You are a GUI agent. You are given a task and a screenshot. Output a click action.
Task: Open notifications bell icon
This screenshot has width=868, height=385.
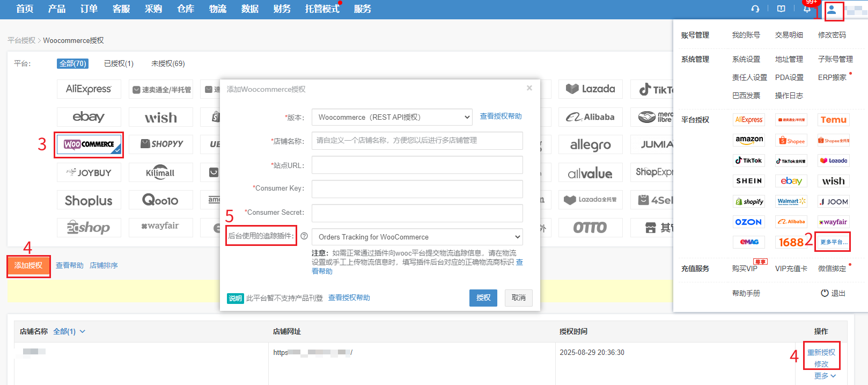(807, 9)
